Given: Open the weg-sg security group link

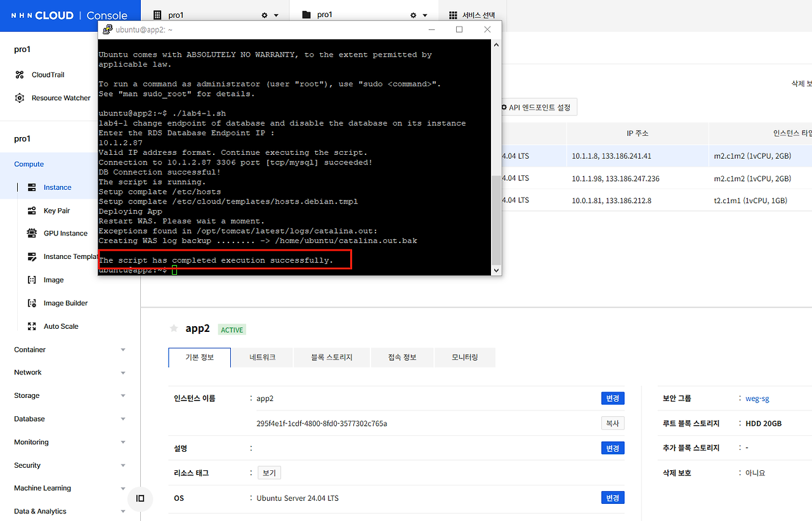Looking at the screenshot, I should click(757, 399).
